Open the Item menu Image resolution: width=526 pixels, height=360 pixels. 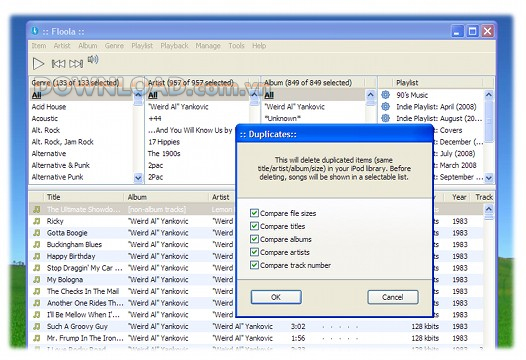[39, 46]
